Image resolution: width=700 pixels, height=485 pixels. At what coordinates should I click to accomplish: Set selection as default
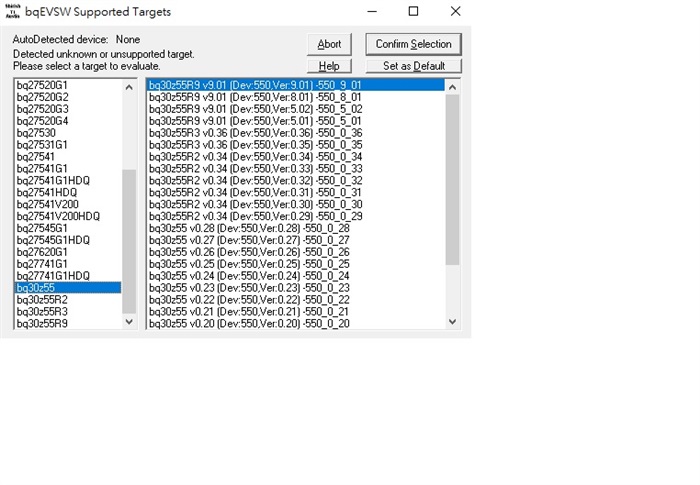point(413,66)
